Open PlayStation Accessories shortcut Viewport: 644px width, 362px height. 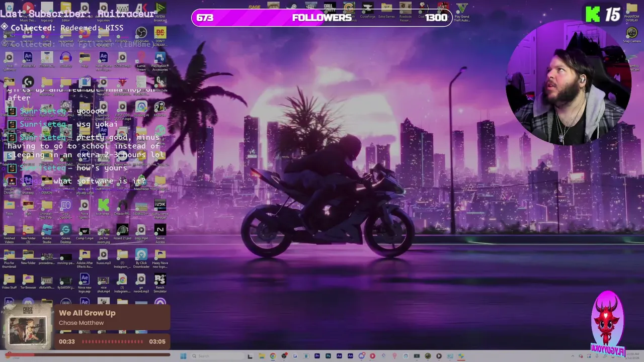pos(160,61)
